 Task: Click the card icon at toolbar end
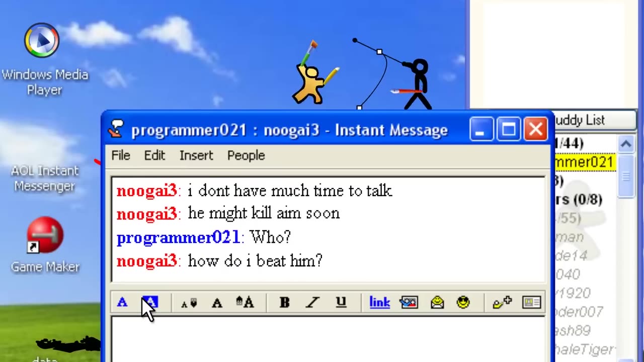click(x=532, y=303)
